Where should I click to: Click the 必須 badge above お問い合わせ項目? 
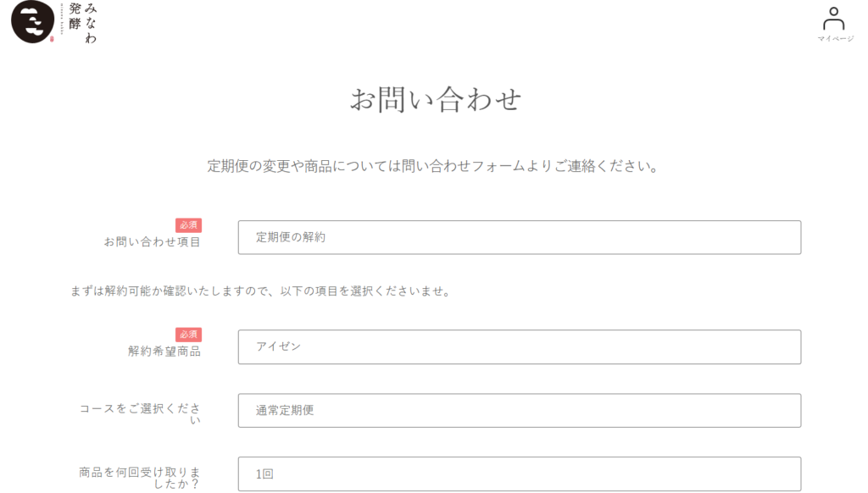188,225
